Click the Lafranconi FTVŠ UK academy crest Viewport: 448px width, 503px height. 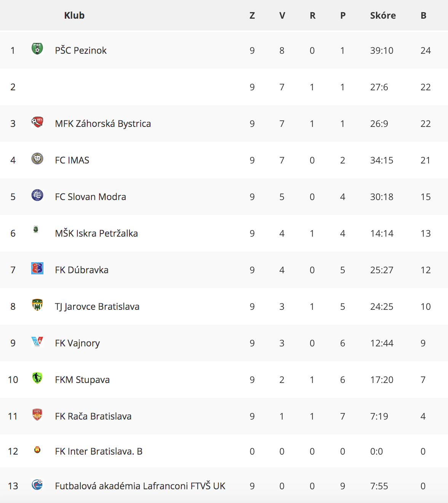coord(37,485)
